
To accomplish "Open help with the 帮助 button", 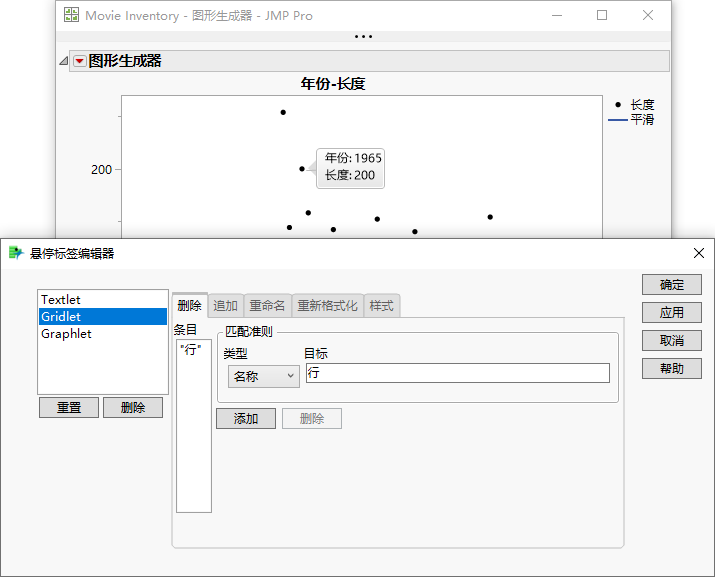I will click(x=672, y=369).
